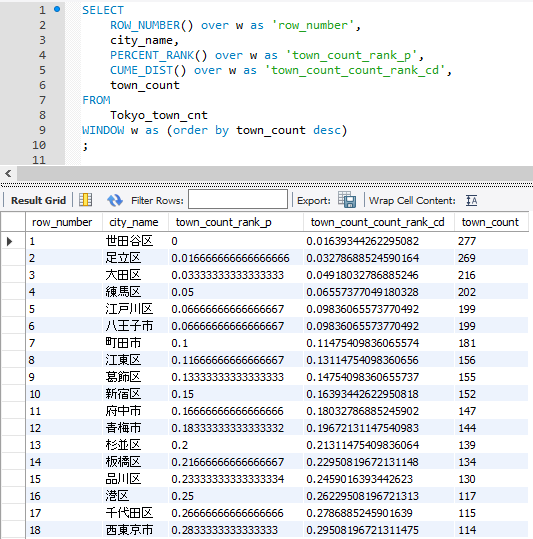Click the Result Grid label
Image resolution: width=533 pixels, height=539 pixels.
38,200
